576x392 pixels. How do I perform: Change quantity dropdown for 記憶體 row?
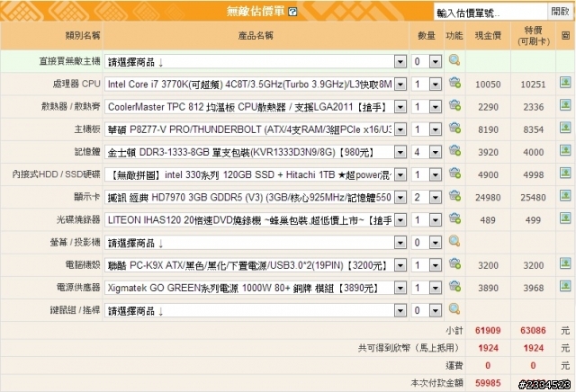point(427,152)
